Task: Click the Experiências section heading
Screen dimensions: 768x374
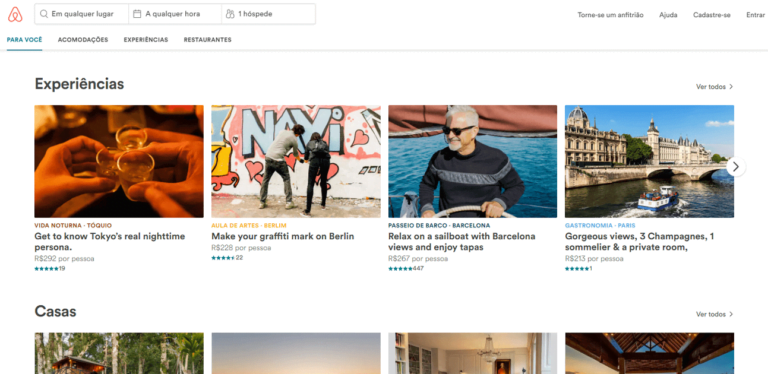Action: pos(79,84)
